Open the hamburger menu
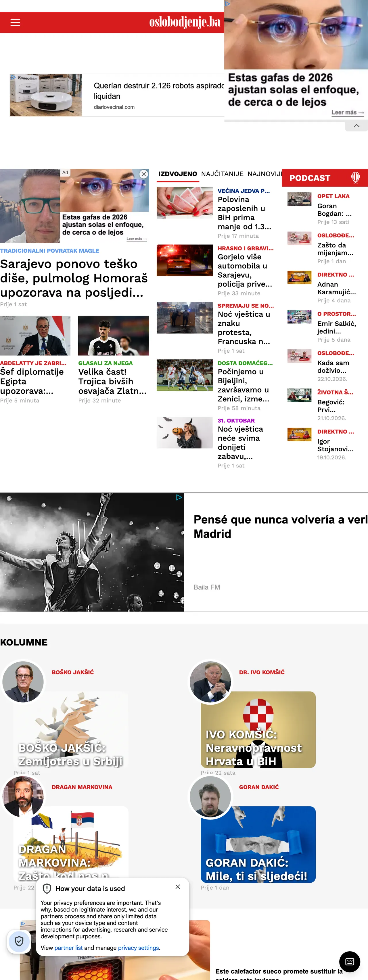Screen dimensions: 368x980 tap(15, 22)
